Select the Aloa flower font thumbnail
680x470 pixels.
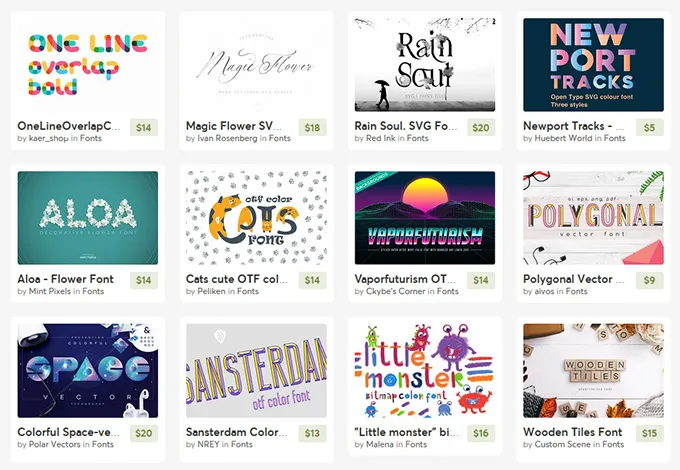88,218
